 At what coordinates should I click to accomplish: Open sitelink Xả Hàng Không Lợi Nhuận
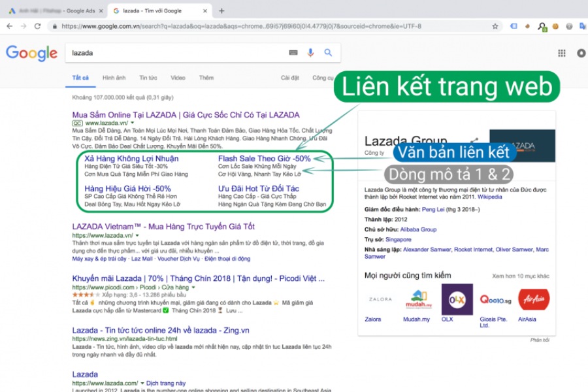point(131,158)
